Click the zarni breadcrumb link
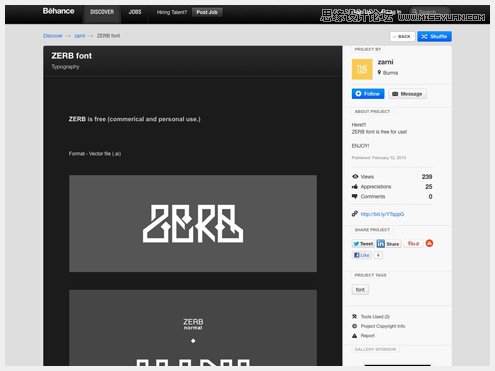The image size is (495, 371). click(80, 36)
